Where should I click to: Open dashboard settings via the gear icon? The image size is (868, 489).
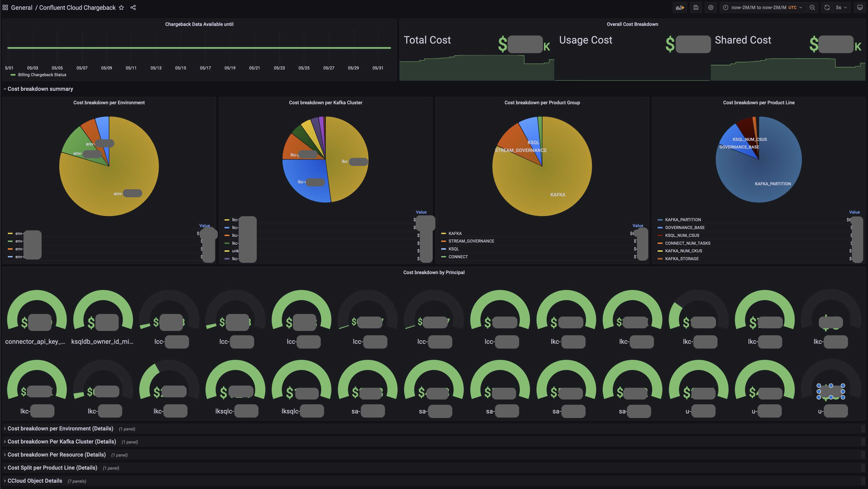711,7
